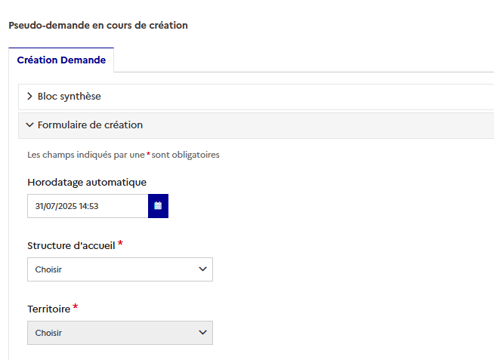
Task: Open the calendar date picker button
Action: click(x=158, y=206)
